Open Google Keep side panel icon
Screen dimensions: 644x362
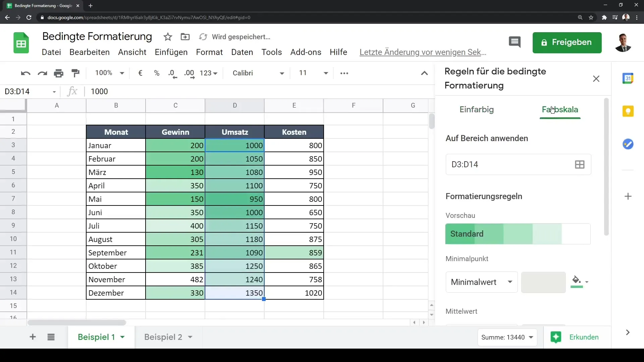[628, 111]
